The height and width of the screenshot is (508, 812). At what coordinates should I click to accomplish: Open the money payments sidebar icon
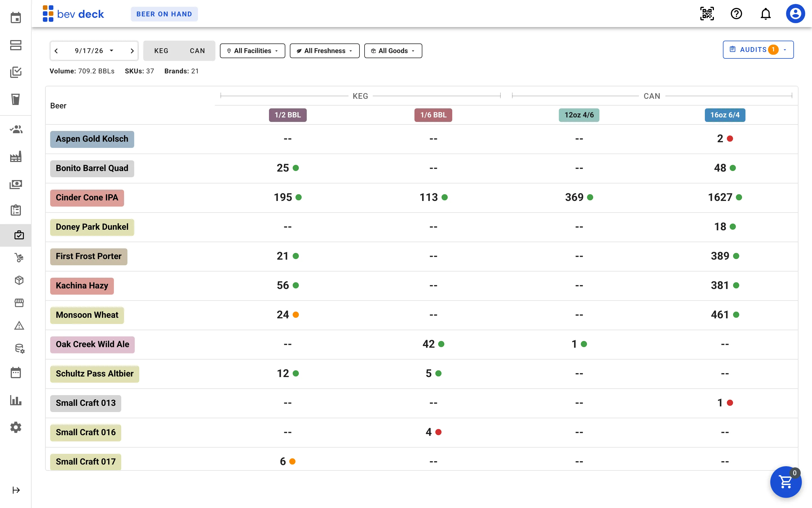tap(16, 184)
